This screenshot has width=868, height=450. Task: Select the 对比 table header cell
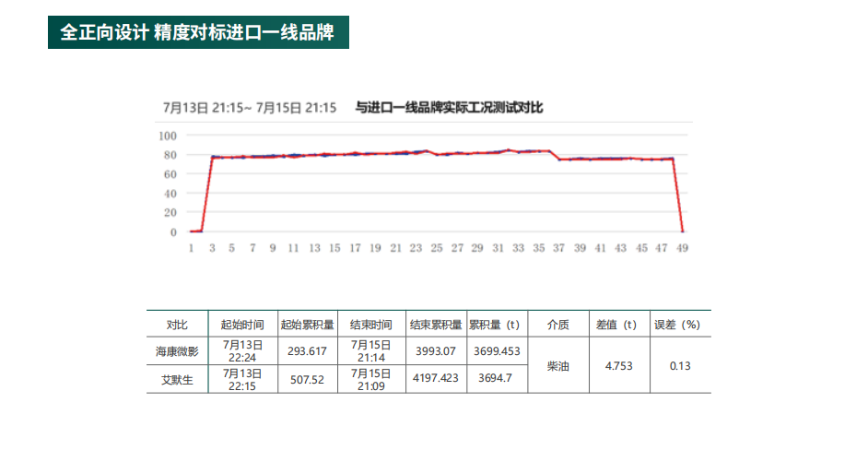pyautogui.click(x=177, y=325)
